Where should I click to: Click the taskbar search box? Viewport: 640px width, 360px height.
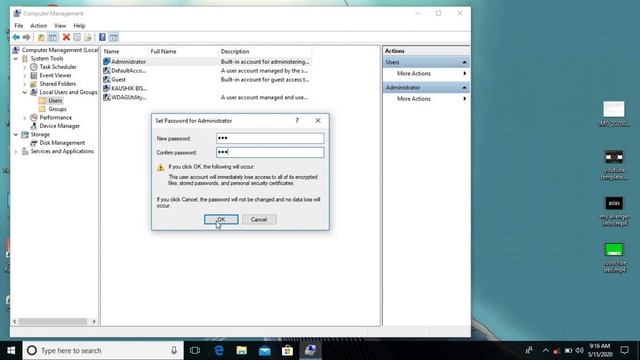[x=103, y=351]
